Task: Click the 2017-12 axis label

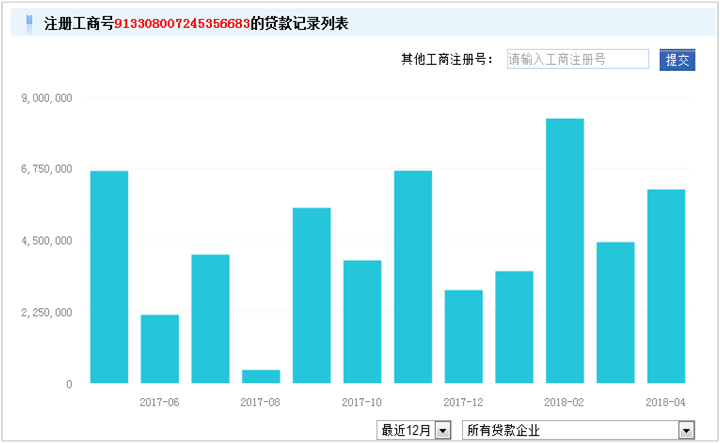Action: [x=463, y=402]
